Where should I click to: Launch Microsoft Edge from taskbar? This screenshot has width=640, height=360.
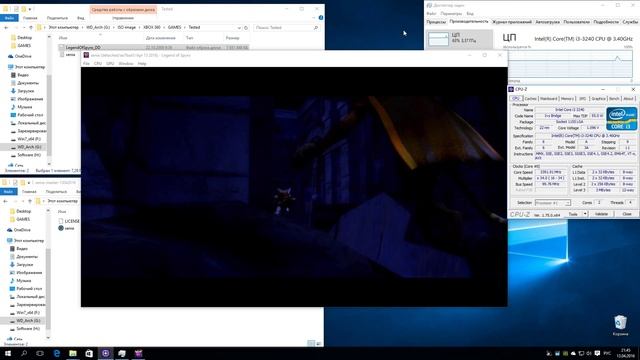coord(56,353)
